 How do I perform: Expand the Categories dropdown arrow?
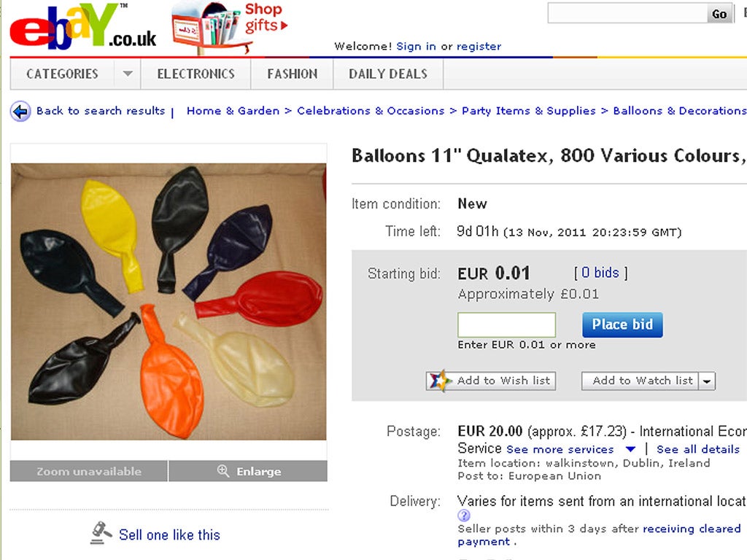pos(128,74)
